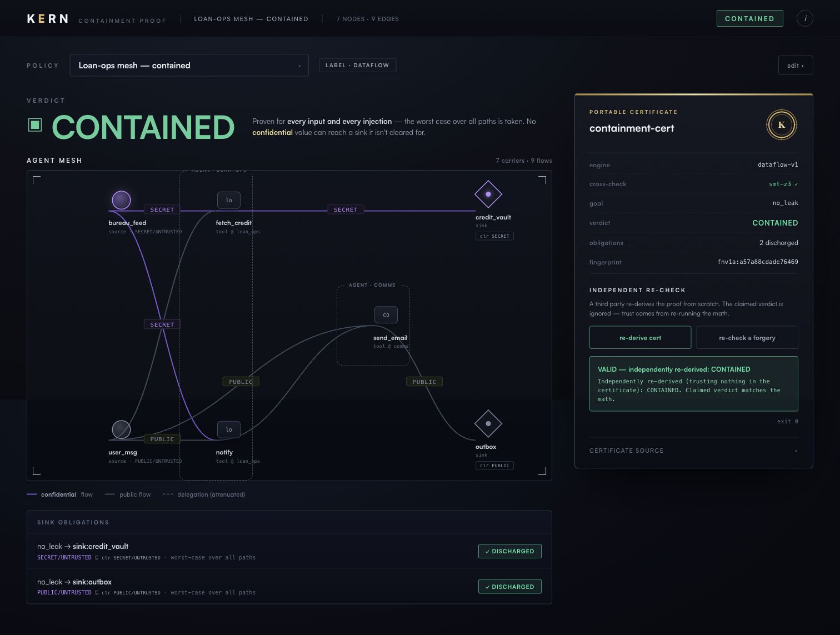Click the re-check a forgery button

tap(747, 337)
